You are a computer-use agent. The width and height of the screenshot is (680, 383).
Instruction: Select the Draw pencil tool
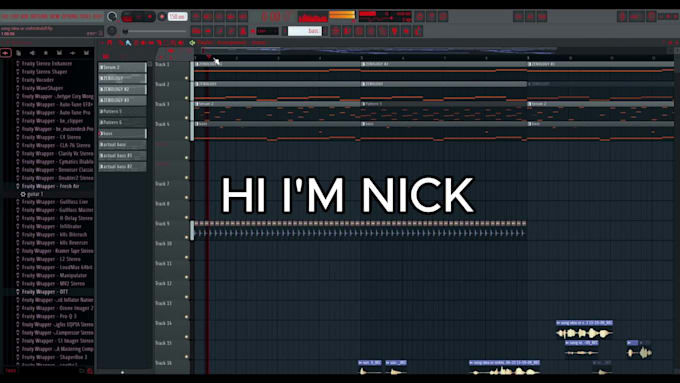click(x=121, y=43)
